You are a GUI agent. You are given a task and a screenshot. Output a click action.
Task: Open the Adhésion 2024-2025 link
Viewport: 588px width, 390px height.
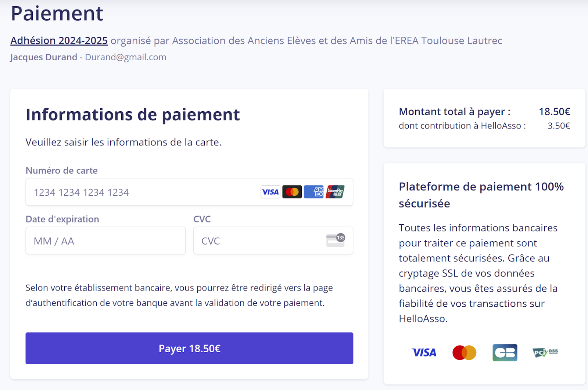(x=59, y=40)
